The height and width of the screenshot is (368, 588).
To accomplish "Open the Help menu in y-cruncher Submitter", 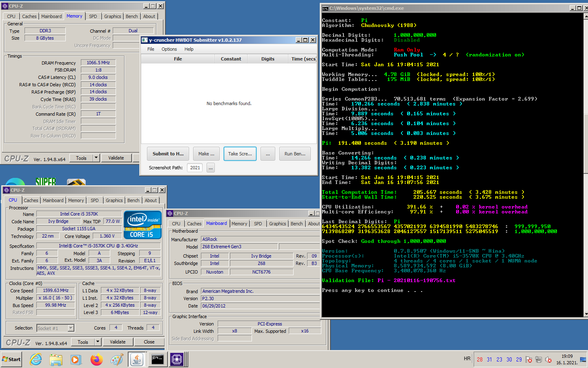I will pos(189,49).
